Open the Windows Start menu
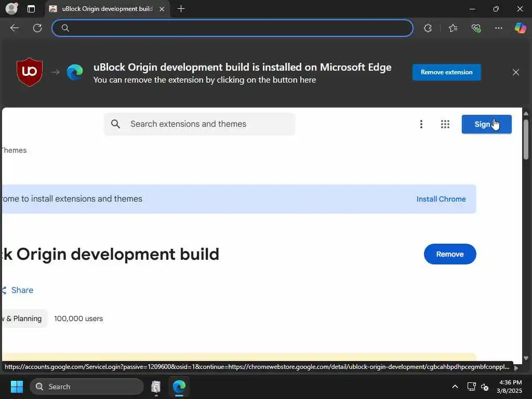532x399 pixels. tap(17, 387)
